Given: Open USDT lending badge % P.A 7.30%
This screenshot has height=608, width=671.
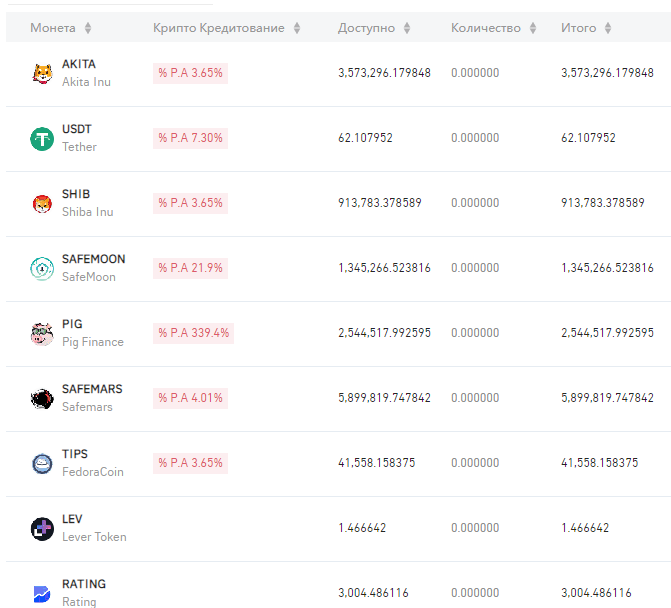Looking at the screenshot, I should point(190,138).
